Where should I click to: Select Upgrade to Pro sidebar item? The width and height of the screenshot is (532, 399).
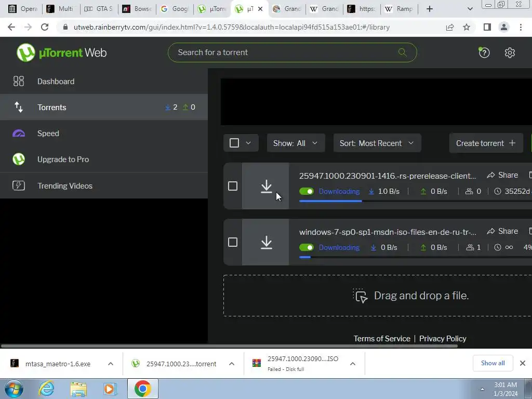104,159
